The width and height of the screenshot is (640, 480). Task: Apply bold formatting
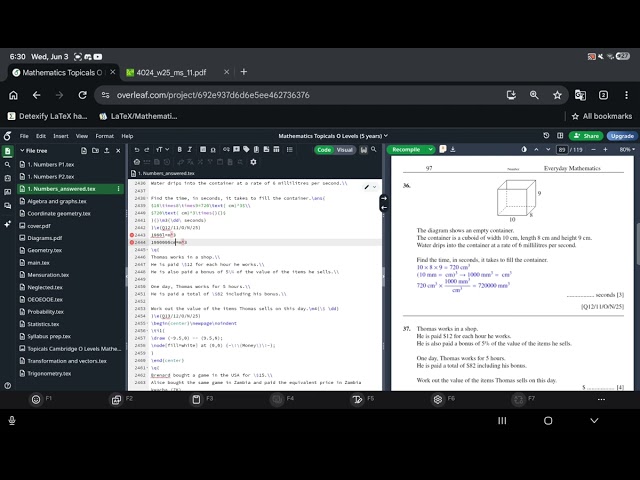point(179,150)
